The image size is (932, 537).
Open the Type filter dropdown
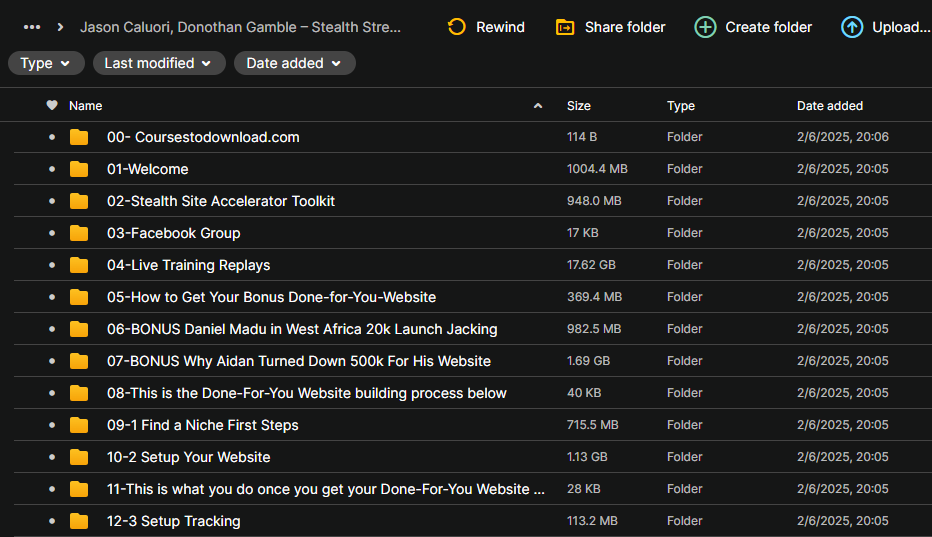click(x=46, y=63)
